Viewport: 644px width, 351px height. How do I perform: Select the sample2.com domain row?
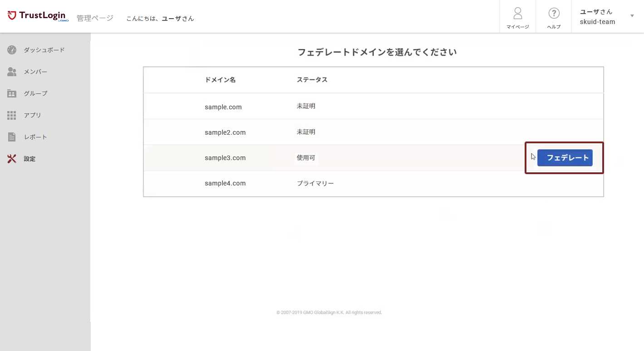pos(225,132)
